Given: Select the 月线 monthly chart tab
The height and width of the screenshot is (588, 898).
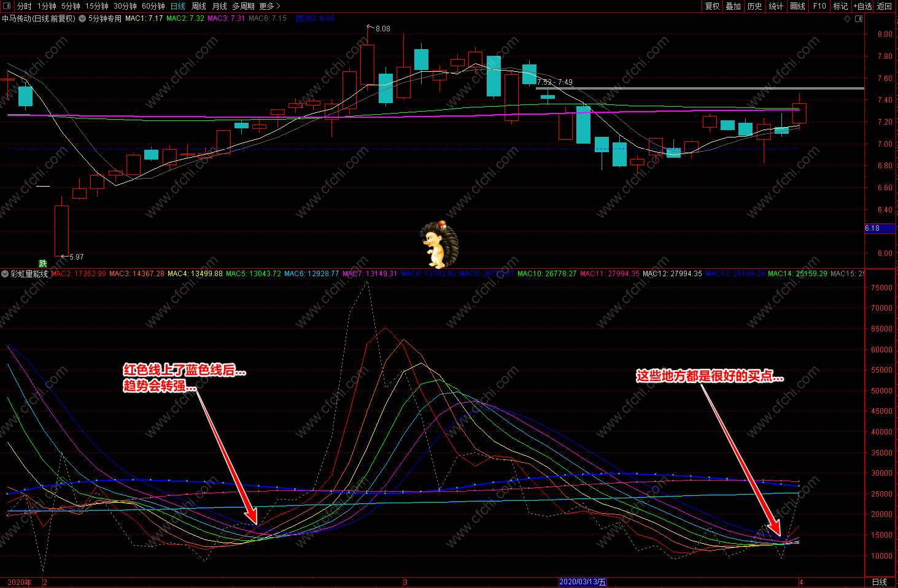Looking at the screenshot, I should click(220, 6).
